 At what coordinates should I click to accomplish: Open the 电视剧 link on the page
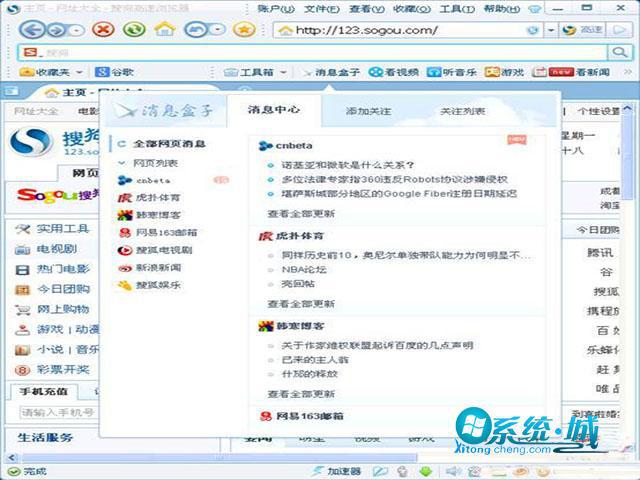point(56,249)
